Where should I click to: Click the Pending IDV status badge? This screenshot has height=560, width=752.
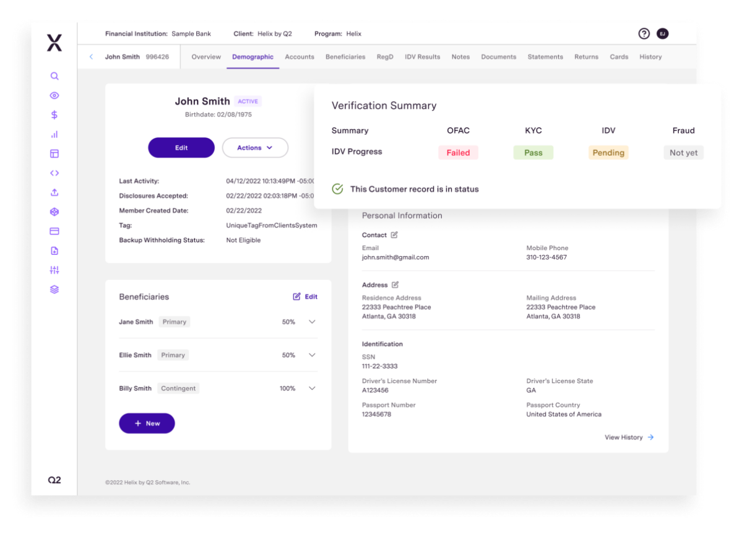click(x=608, y=152)
